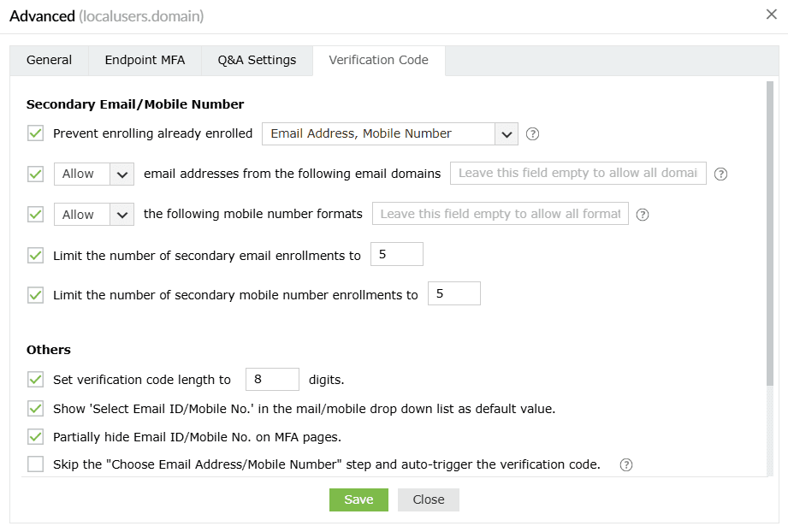788x532 pixels.
Task: Disable 'Set verification code length' option
Action: [x=35, y=379]
